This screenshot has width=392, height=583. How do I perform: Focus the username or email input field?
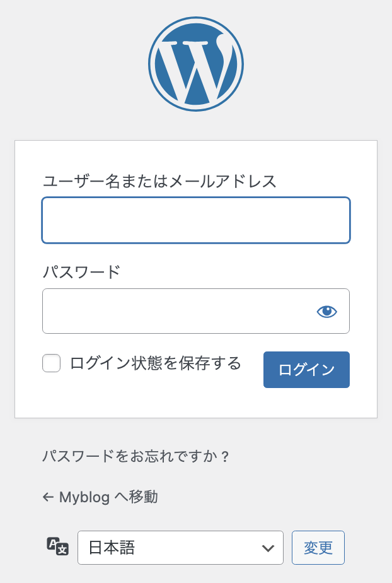(x=195, y=220)
